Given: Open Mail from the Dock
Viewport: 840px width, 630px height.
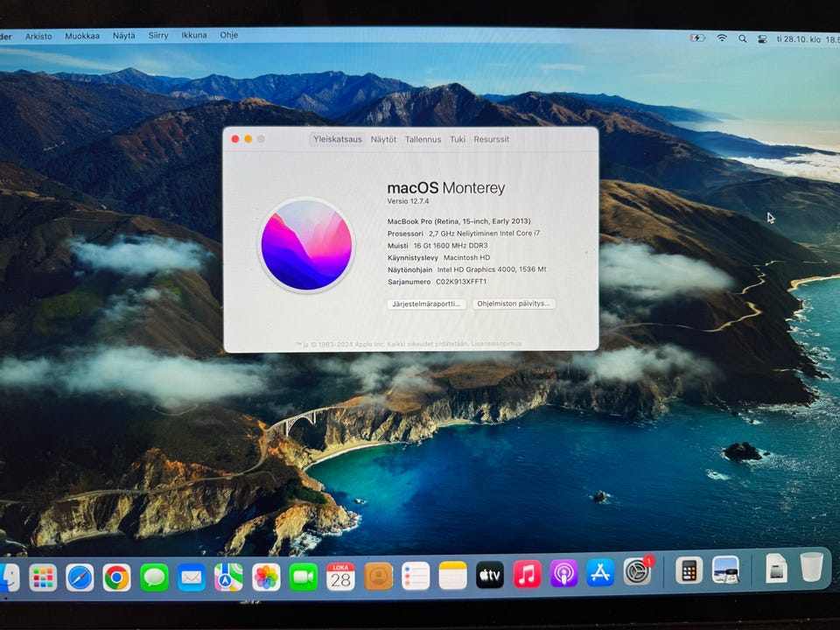Looking at the screenshot, I should coord(192,577).
